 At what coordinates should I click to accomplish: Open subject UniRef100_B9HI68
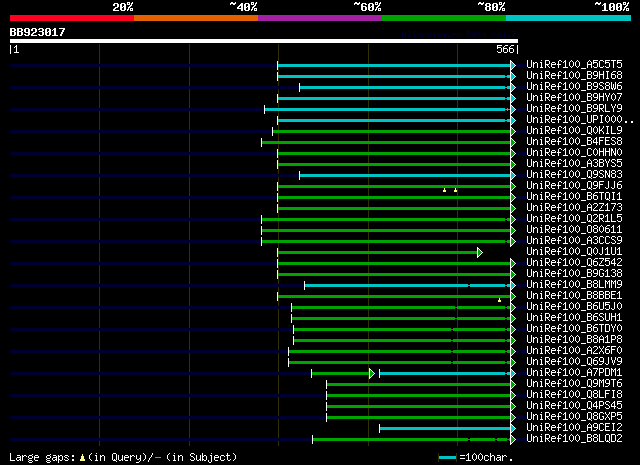[574, 75]
